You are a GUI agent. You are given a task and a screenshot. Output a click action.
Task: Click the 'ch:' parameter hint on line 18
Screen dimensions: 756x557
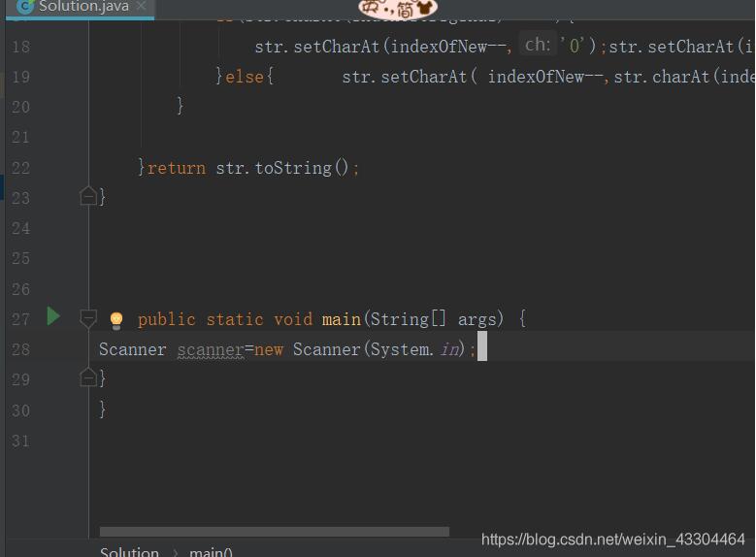(x=538, y=45)
